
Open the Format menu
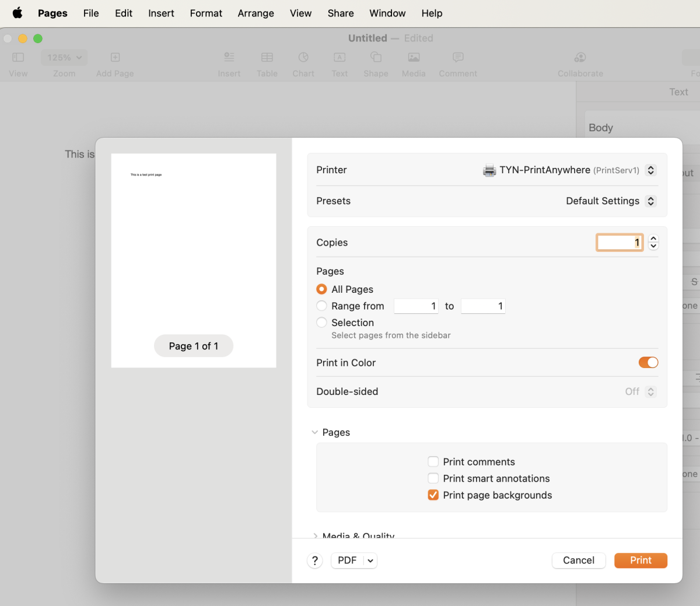point(206,13)
